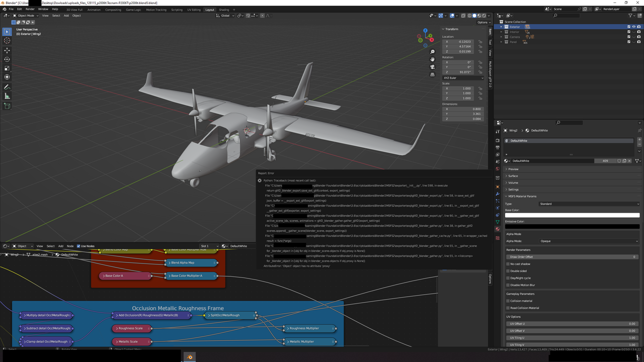Viewport: 644px width, 362px height.
Task: Open the File menu
Action: pos(11,9)
